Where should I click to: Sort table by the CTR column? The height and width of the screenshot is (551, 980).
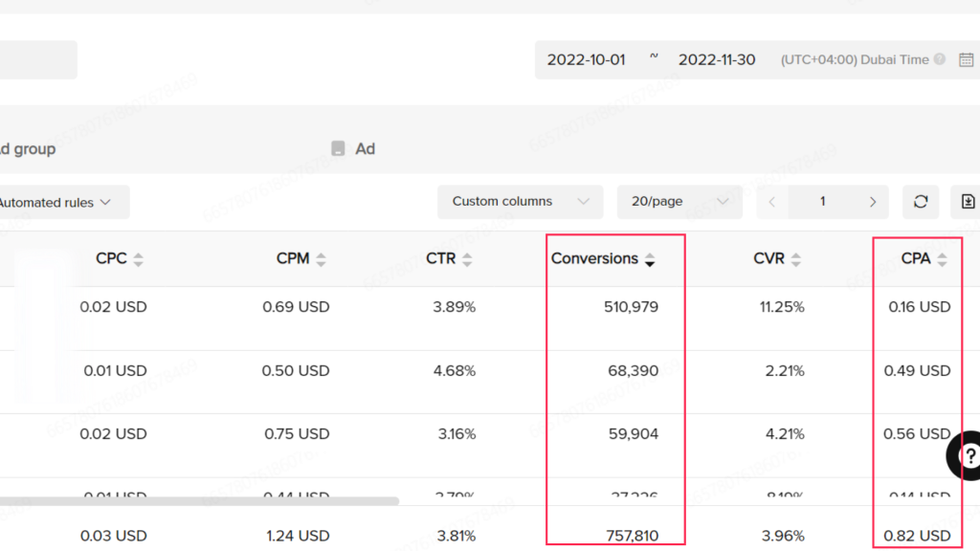tap(467, 259)
